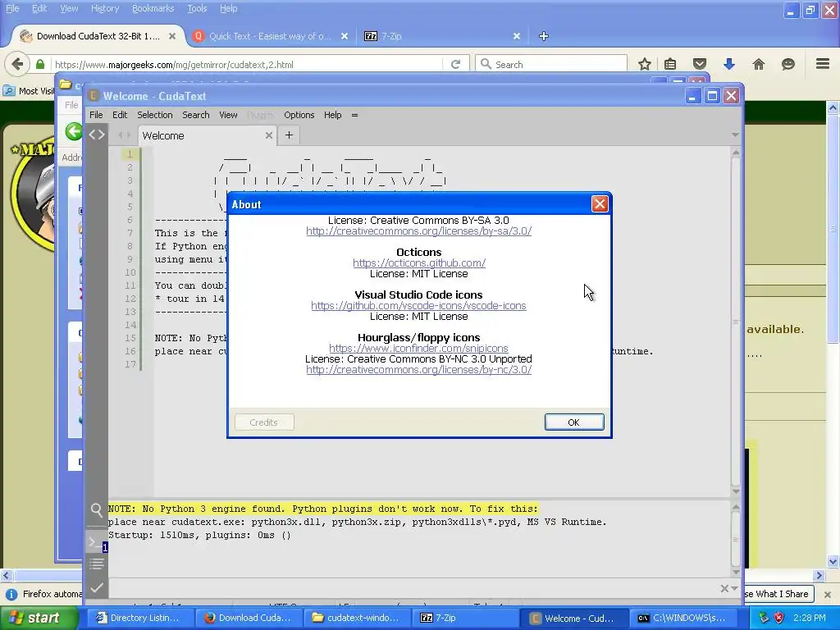Click the Firefox Search box

tap(551, 64)
